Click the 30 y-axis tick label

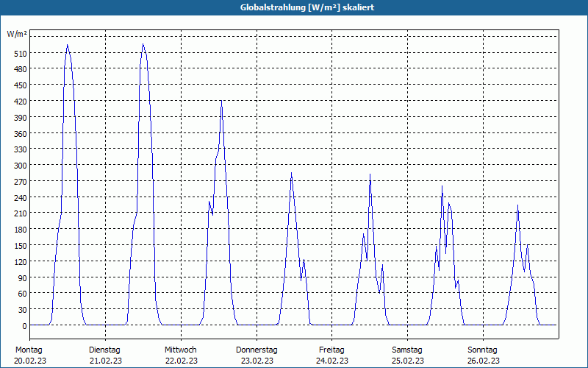22,310
